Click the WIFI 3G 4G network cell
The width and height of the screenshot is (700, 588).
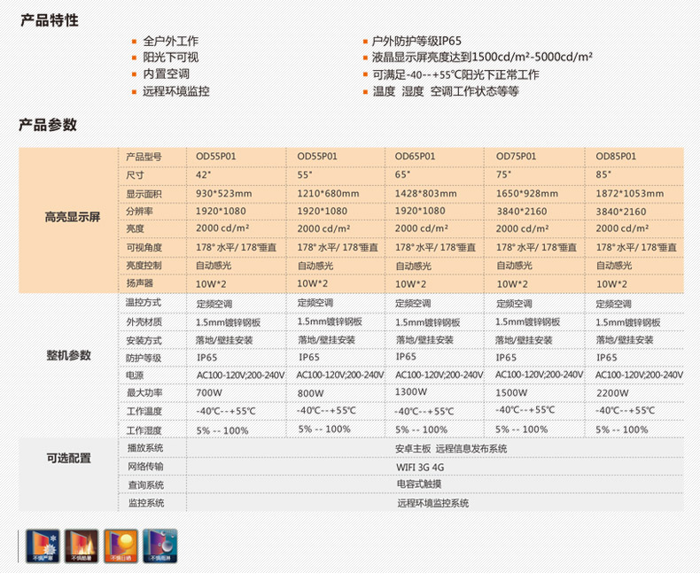click(419, 466)
